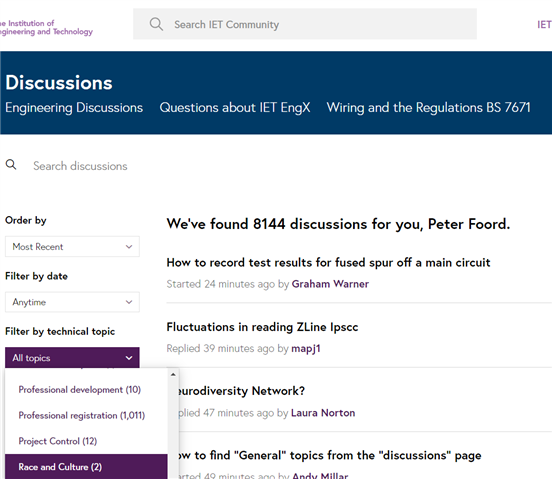The height and width of the screenshot is (479, 552).
Task: Collapse the All topics dropdown
Action: [72, 358]
